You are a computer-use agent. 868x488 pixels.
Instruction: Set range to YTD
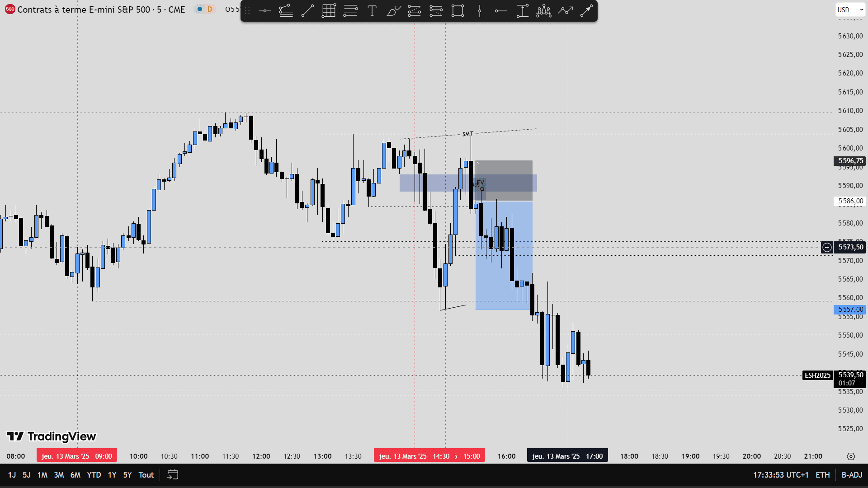[94, 475]
